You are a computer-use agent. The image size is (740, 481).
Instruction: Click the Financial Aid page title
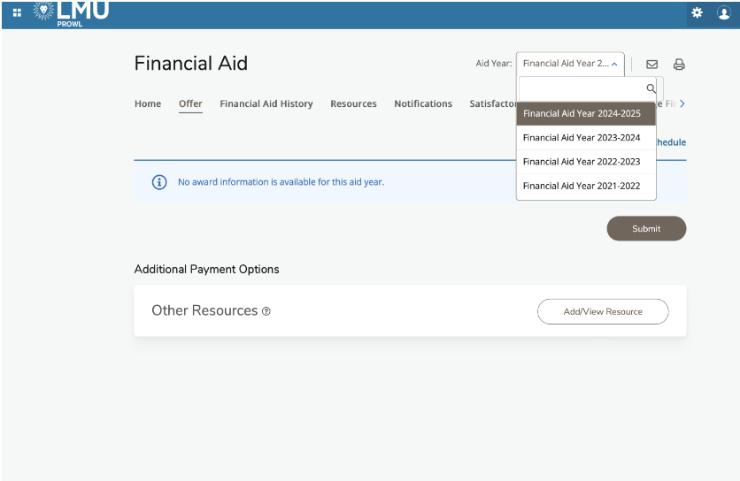[191, 63]
